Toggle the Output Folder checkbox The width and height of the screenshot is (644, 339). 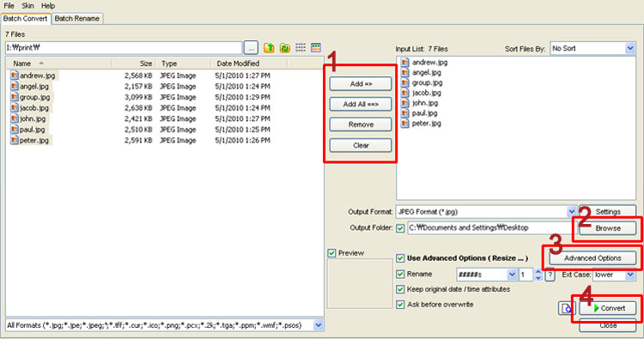400,228
